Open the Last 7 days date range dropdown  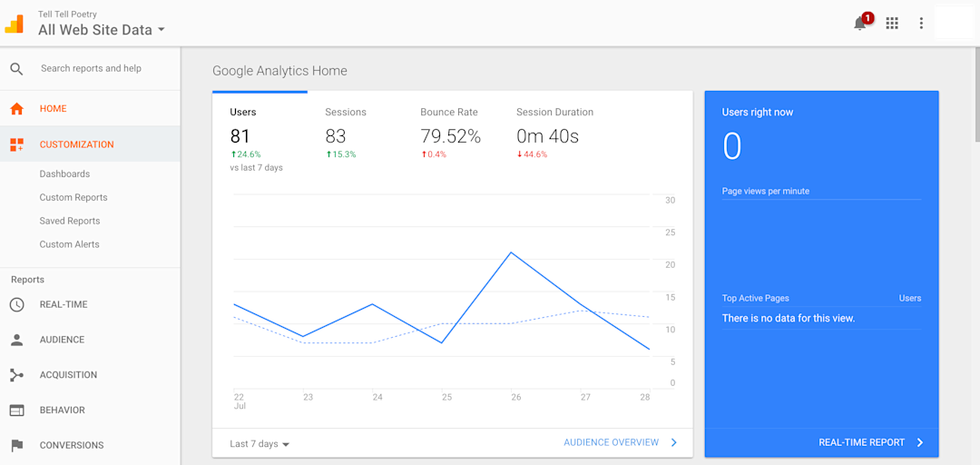click(260, 444)
